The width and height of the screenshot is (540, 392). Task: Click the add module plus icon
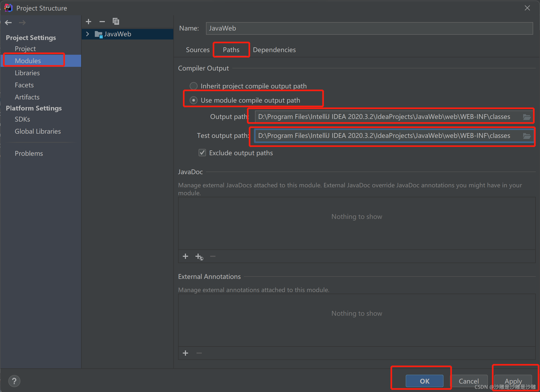[89, 22]
